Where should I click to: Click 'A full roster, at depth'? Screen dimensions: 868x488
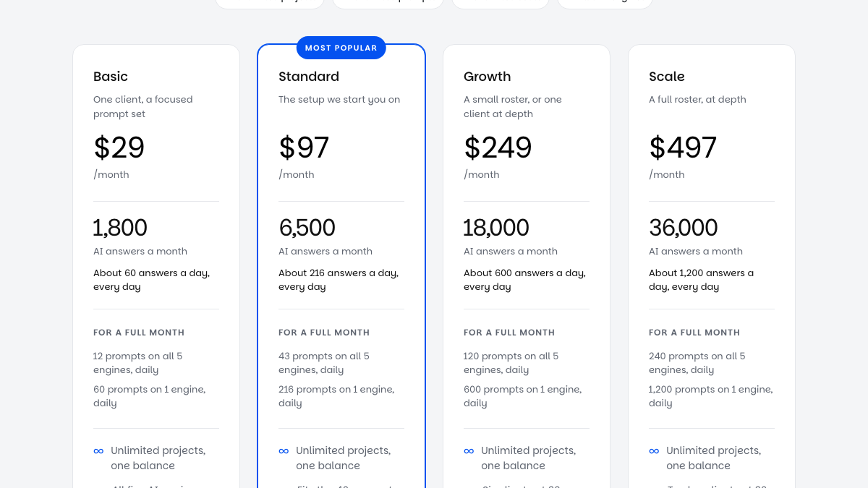697,100
